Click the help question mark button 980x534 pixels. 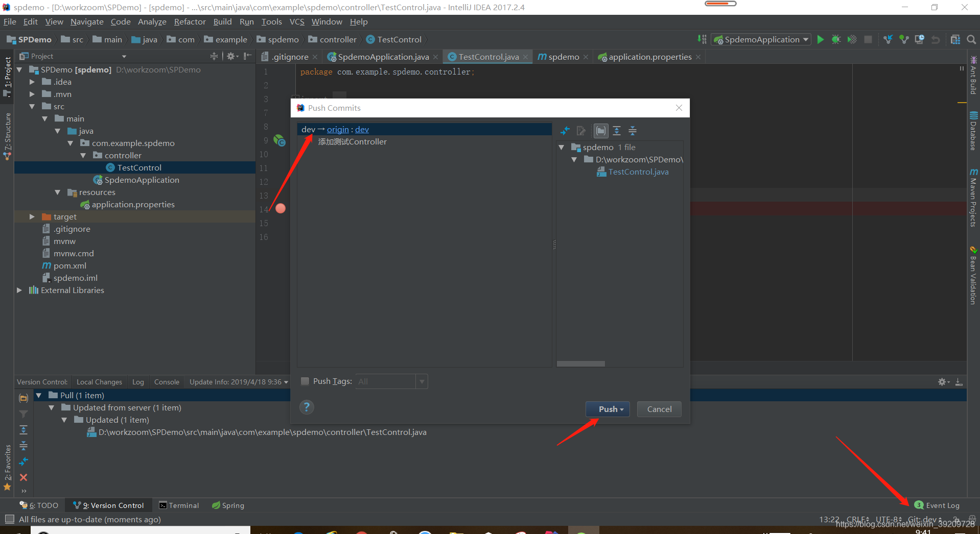tap(307, 407)
